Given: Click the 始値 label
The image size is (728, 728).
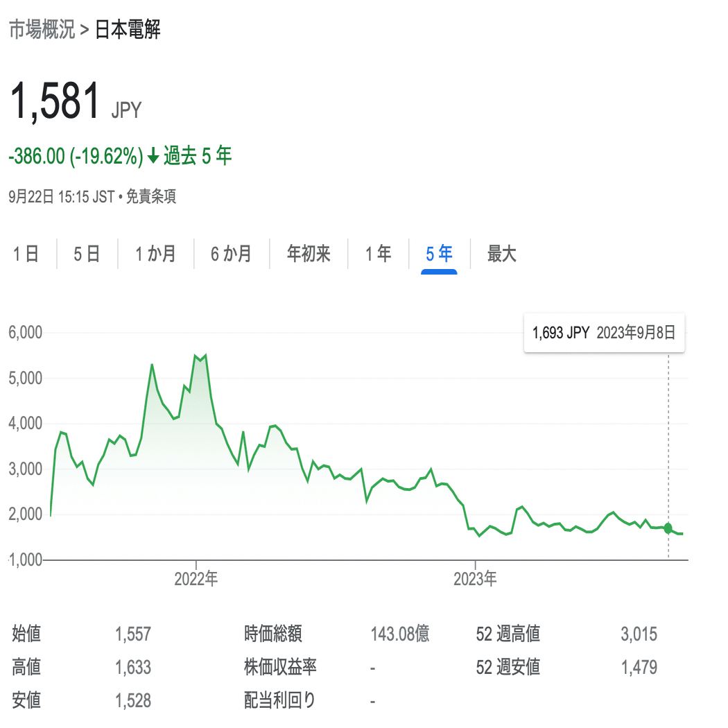Looking at the screenshot, I should [x=26, y=634].
